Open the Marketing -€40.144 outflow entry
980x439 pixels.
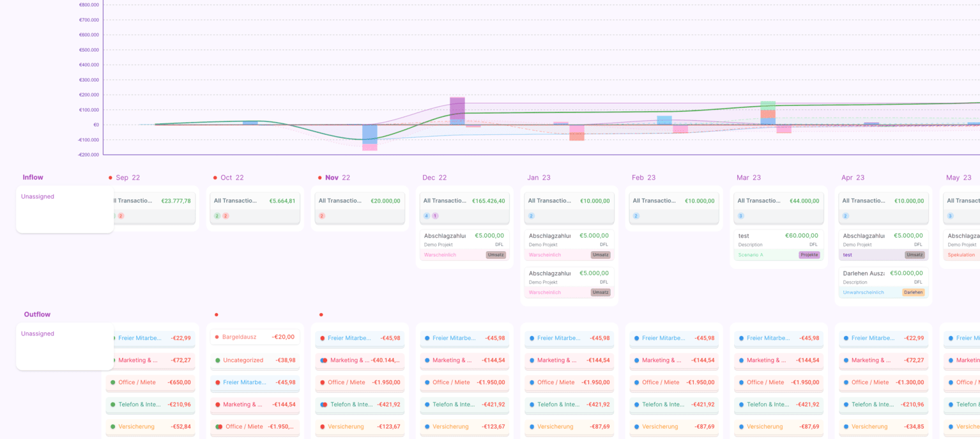coord(360,360)
